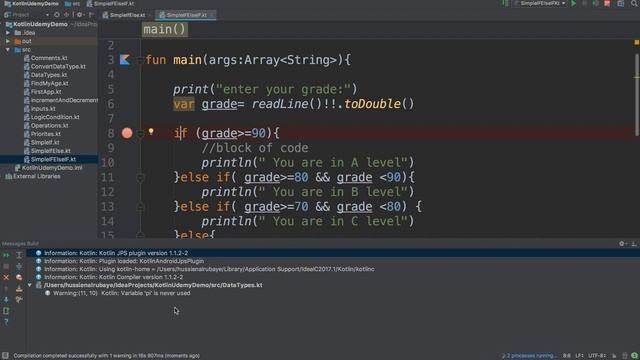Open FindMyAge.kt in project tree
The image size is (640, 360).
click(x=46, y=83)
